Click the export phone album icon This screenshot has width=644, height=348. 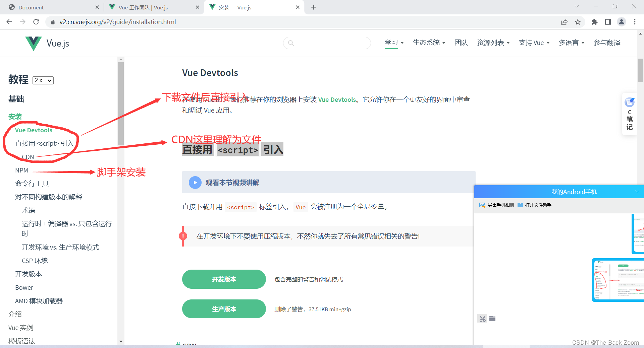[x=482, y=205]
